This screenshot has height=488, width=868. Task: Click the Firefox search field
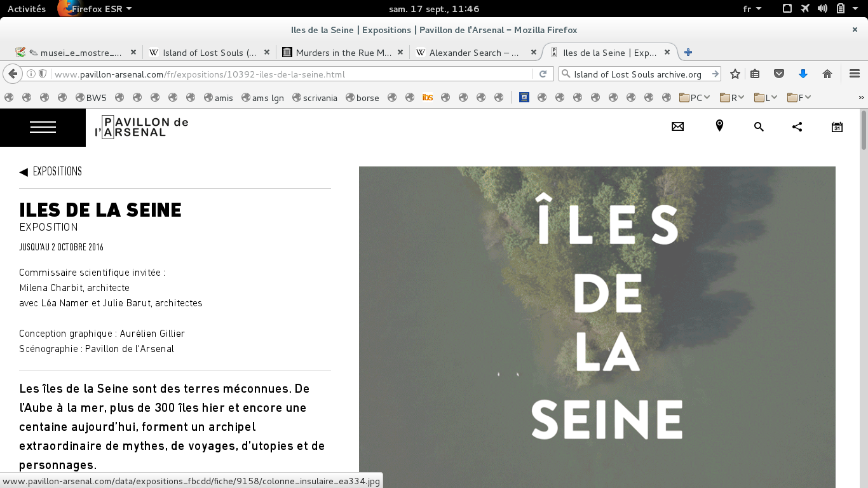click(x=639, y=74)
